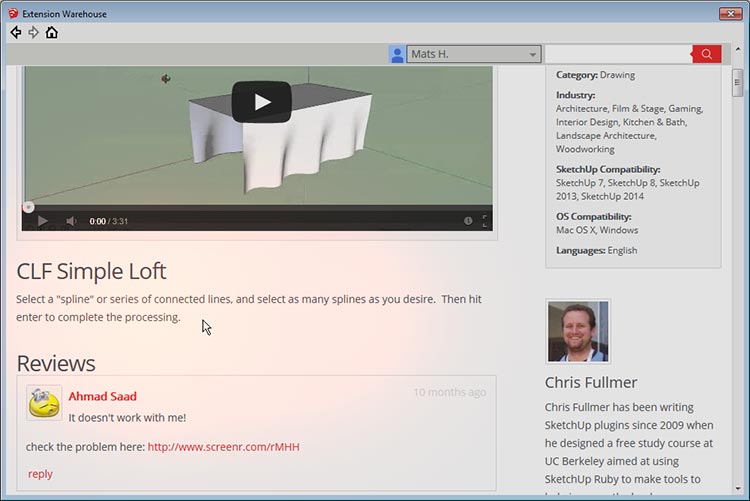Screen dimensions: 750x501
Task: Open Ahmad Saad's reviewer profile
Action: [102, 396]
